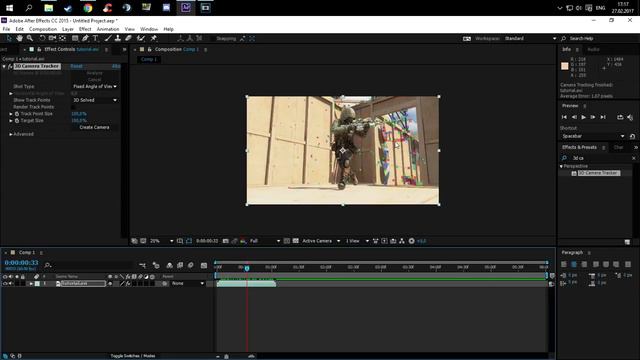Select the Pen tool
The image size is (640, 360).
click(85, 38)
